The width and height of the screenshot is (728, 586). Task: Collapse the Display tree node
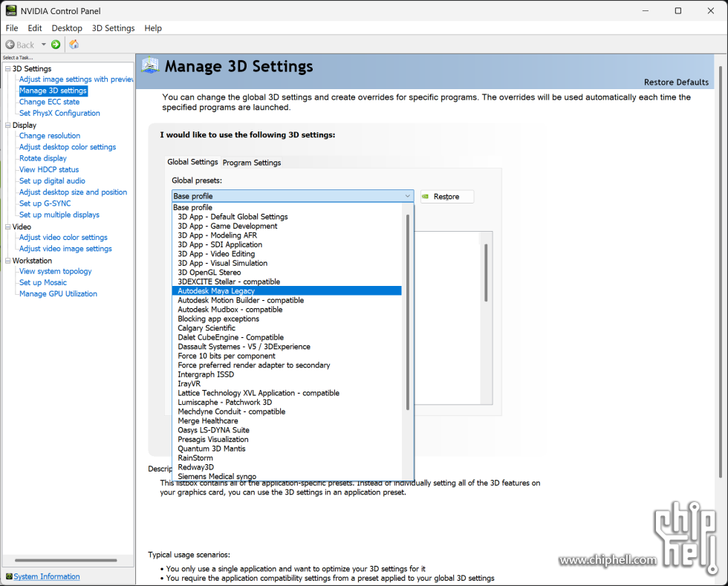point(7,126)
